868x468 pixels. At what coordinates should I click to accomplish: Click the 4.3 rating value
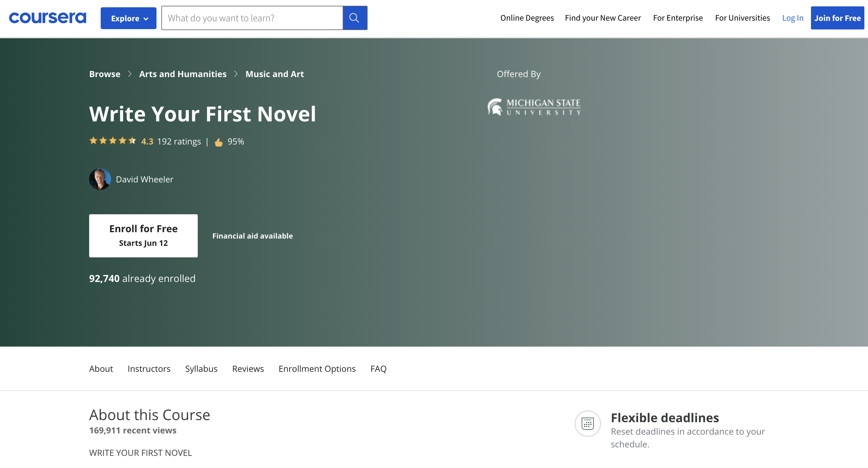(147, 142)
